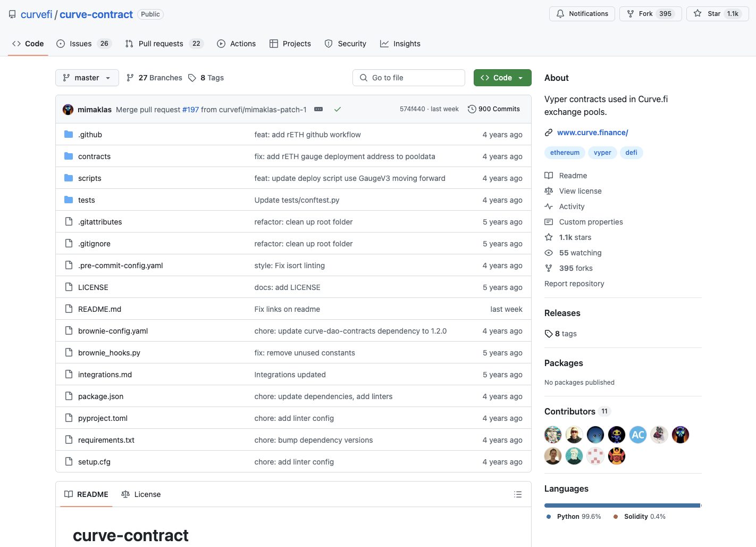
Task: Open commit 'feat: add rETH github workflow'
Action: pos(307,135)
